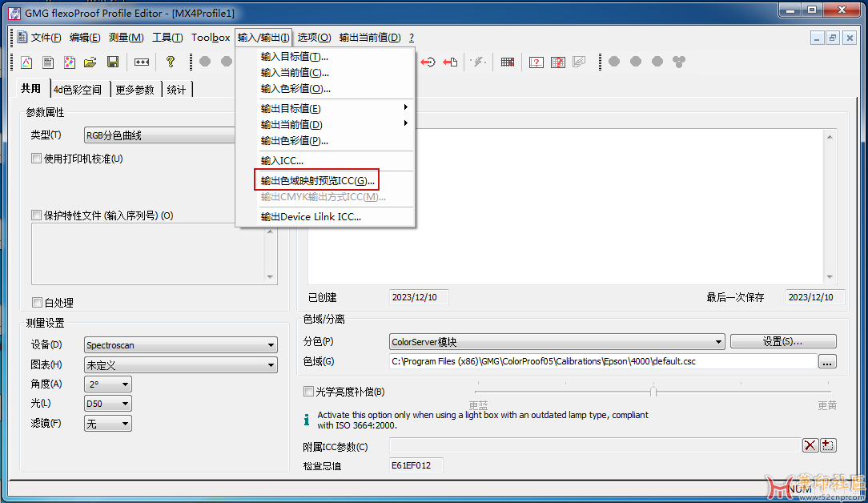Screen dimensions: 868x503
Task: Open the 文件 menu
Action: [46, 37]
